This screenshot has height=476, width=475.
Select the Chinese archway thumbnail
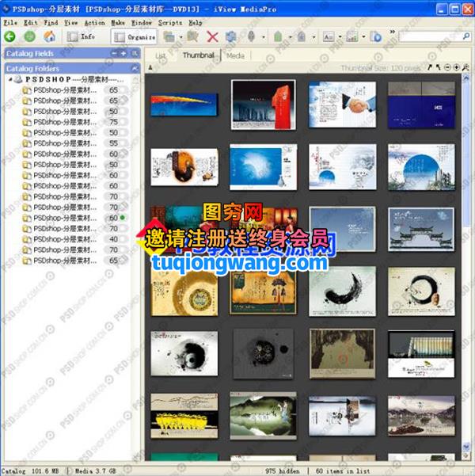(421, 230)
